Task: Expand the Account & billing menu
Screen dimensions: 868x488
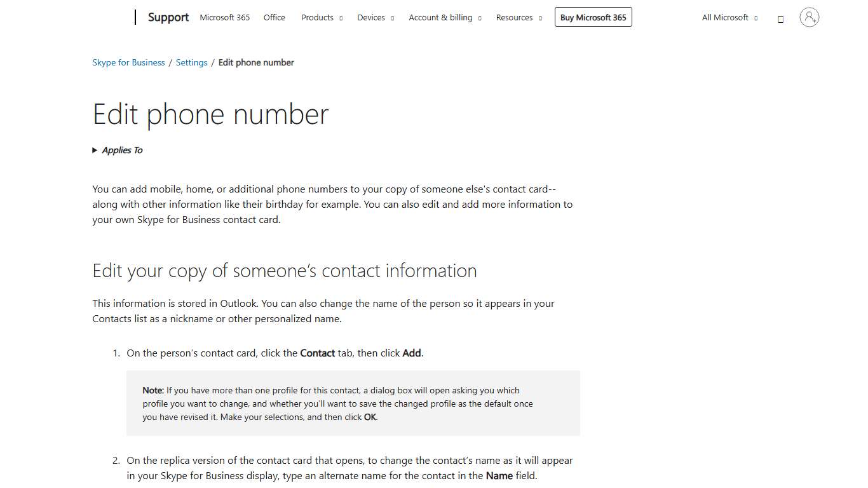Action: pos(440,17)
